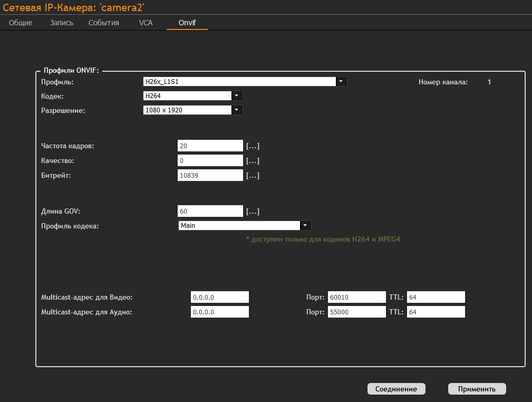Switch to the Общие tab
Image resolution: width=532 pixels, height=402 pixels.
(x=21, y=23)
